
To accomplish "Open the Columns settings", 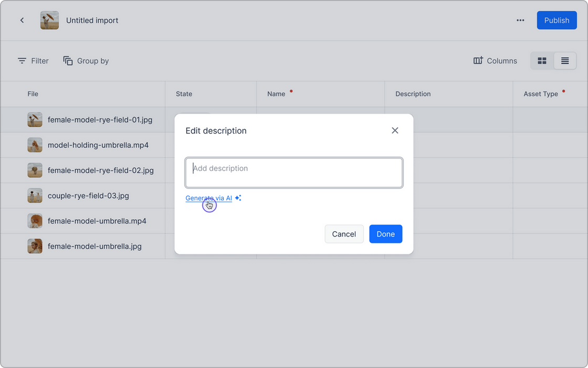I will [x=495, y=61].
